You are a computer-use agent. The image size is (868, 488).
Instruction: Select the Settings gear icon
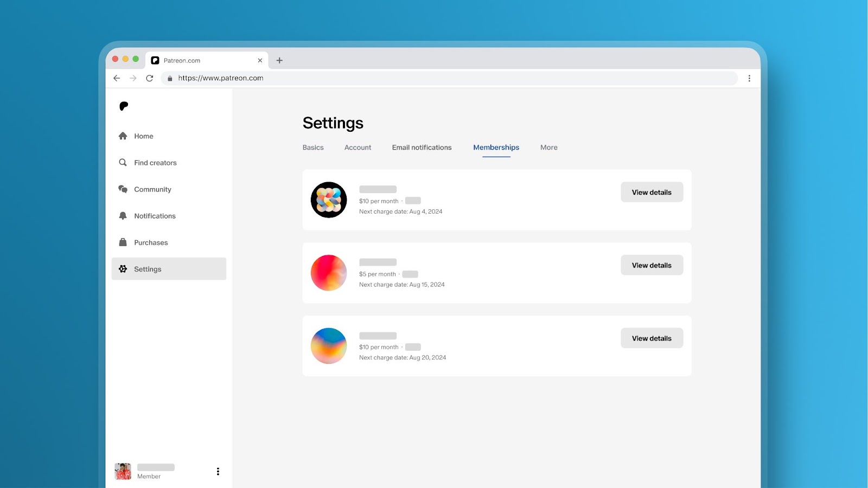[x=123, y=268]
